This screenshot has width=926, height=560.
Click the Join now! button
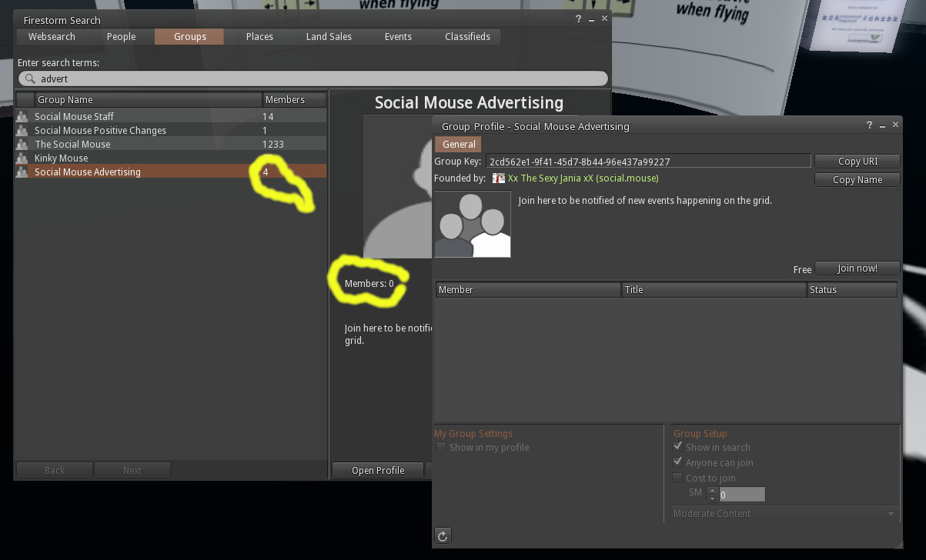[x=857, y=268]
